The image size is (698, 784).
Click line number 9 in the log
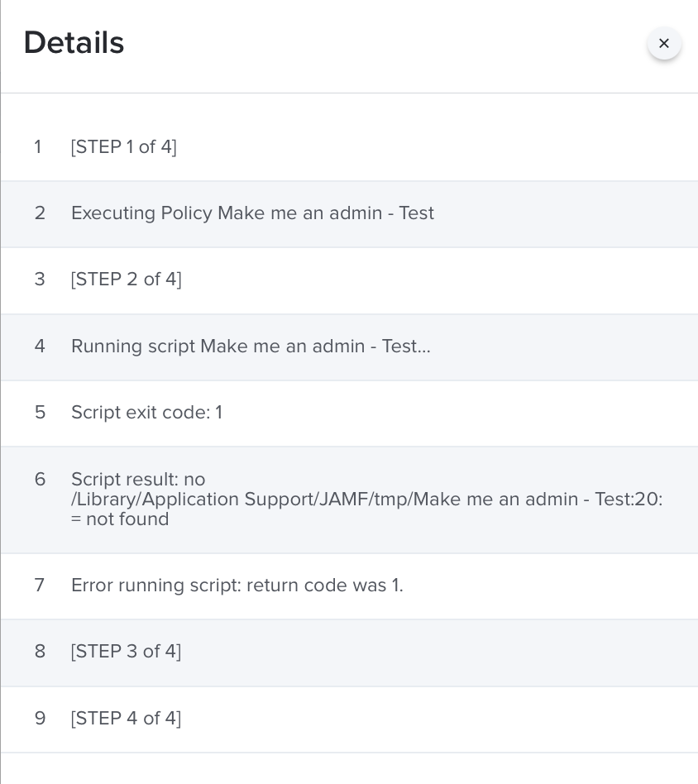tap(40, 719)
